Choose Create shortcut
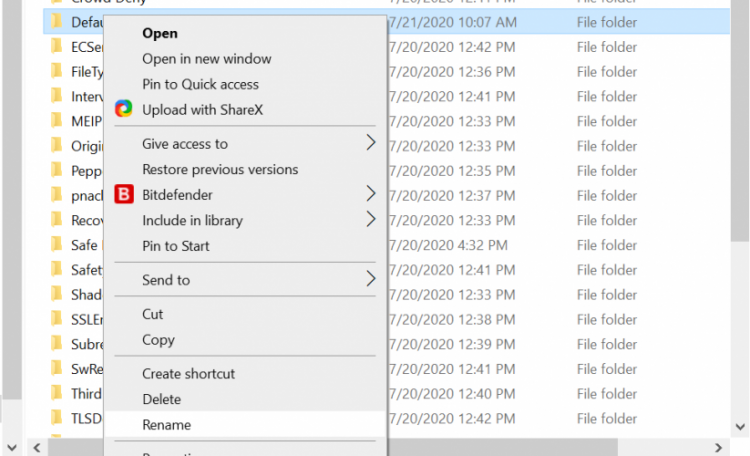 [x=245, y=374]
